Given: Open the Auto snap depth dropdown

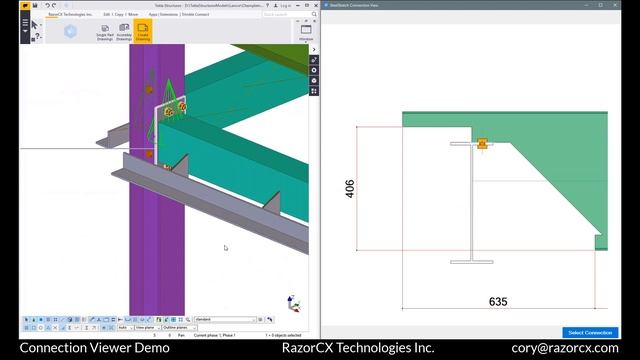Looking at the screenshot, I should [125, 328].
